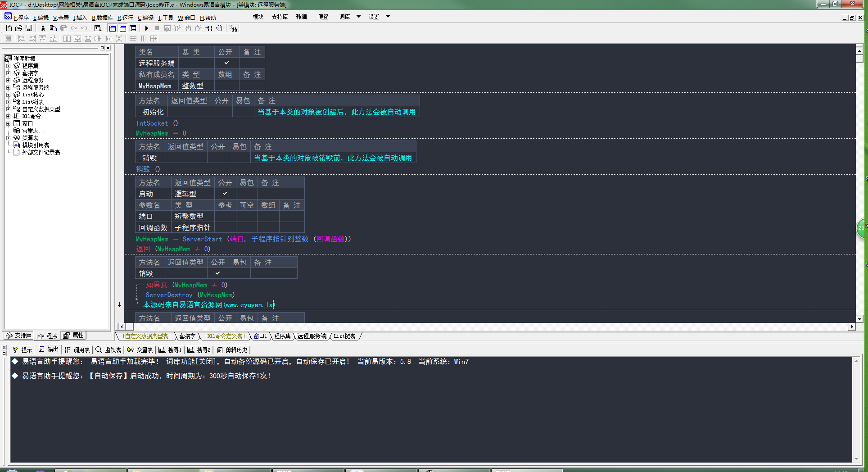Click the Run program play icon
This screenshot has height=472, width=868.
pyautogui.click(x=147, y=28)
